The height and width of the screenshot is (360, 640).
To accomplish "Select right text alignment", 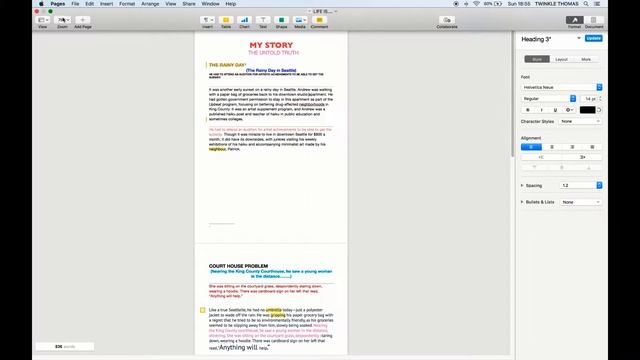I will point(572,147).
